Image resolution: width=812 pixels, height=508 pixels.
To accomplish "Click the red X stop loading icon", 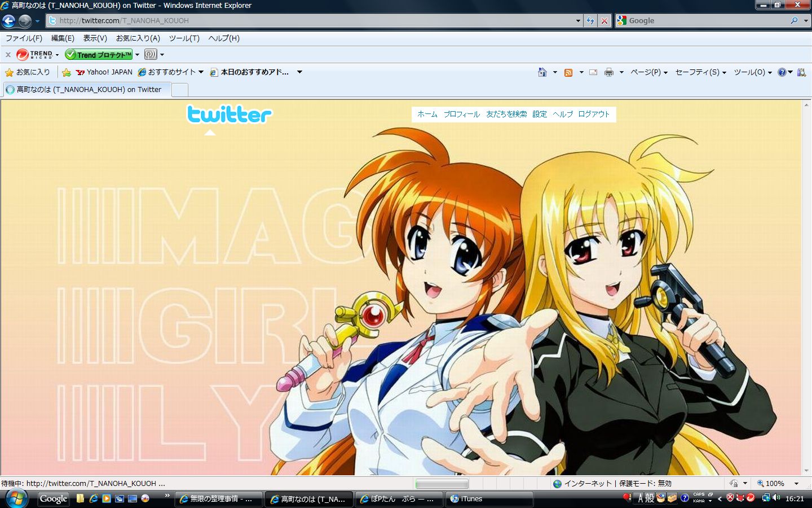I will (604, 20).
